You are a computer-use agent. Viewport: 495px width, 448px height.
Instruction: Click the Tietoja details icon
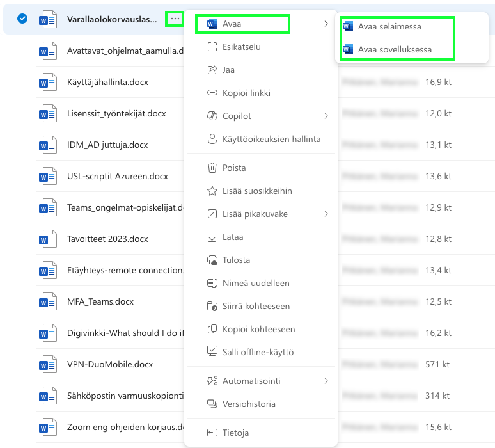[x=212, y=433]
